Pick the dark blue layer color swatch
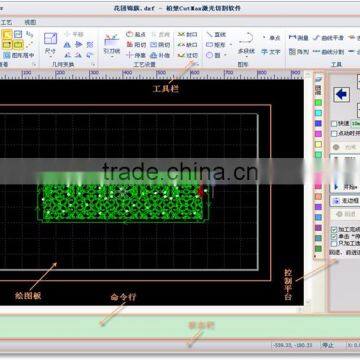 pos(319,123)
